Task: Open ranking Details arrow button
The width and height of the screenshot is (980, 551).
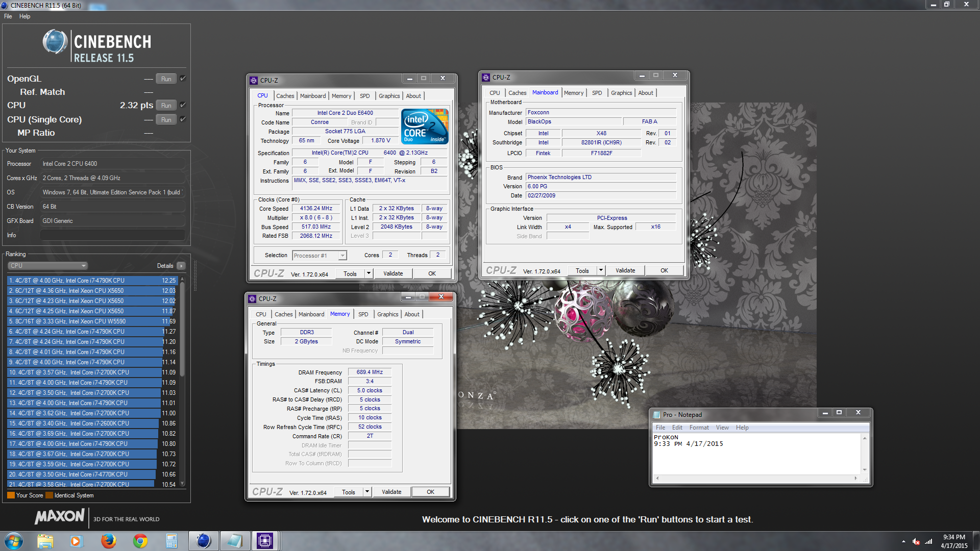Action: [x=181, y=266]
